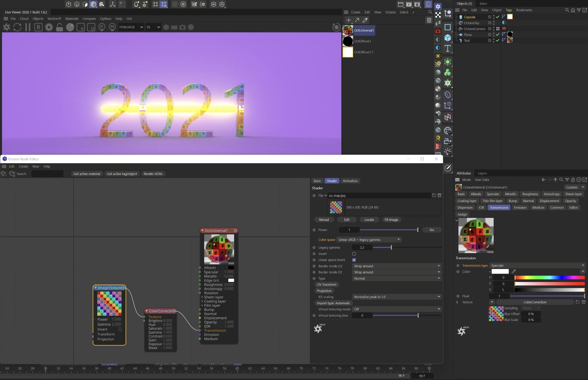Open the Materials menu in Live Viewer
This screenshot has height=380, width=588.
72,19
